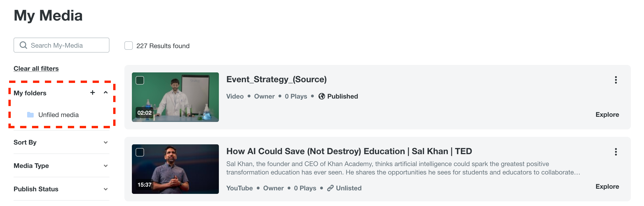Screen dimensions: 644x206
Task: Click the chain link Unlisted icon
Action: [330, 188]
